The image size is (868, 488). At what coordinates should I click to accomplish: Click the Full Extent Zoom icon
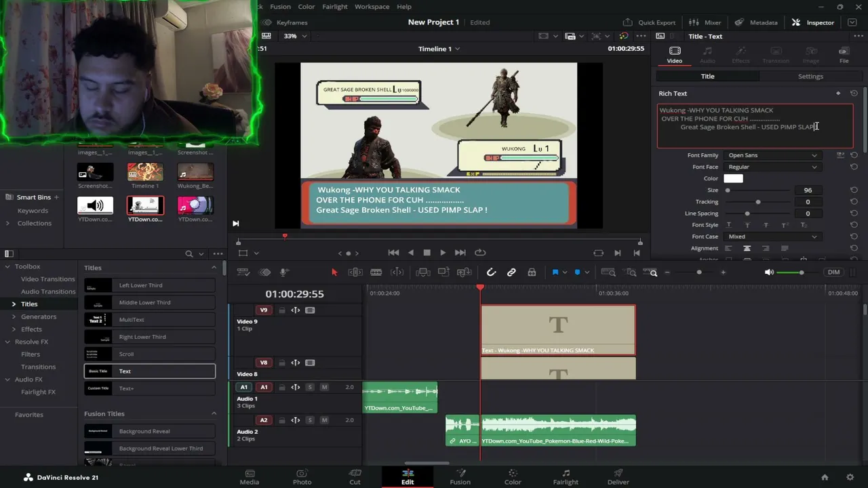click(608, 272)
